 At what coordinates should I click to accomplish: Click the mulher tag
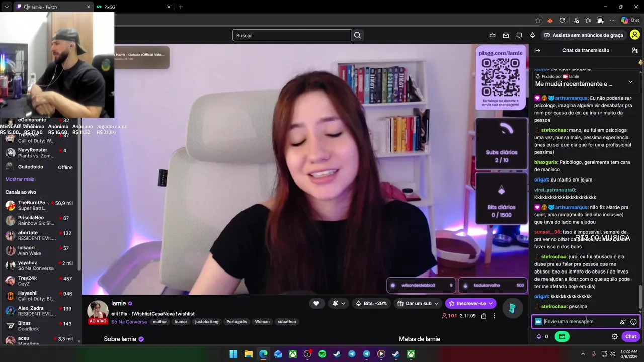tap(159, 322)
